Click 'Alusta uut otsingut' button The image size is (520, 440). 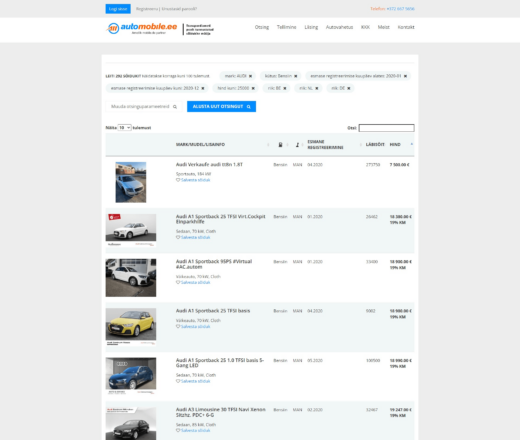(221, 107)
